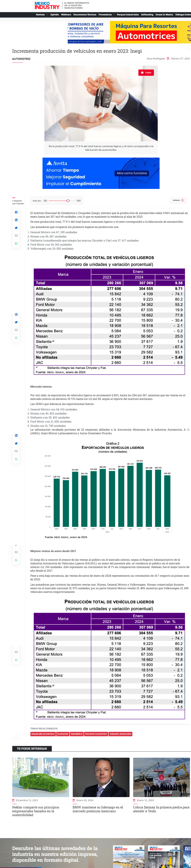
Task: Open the BMW premium leadership article link
Action: 98,809
